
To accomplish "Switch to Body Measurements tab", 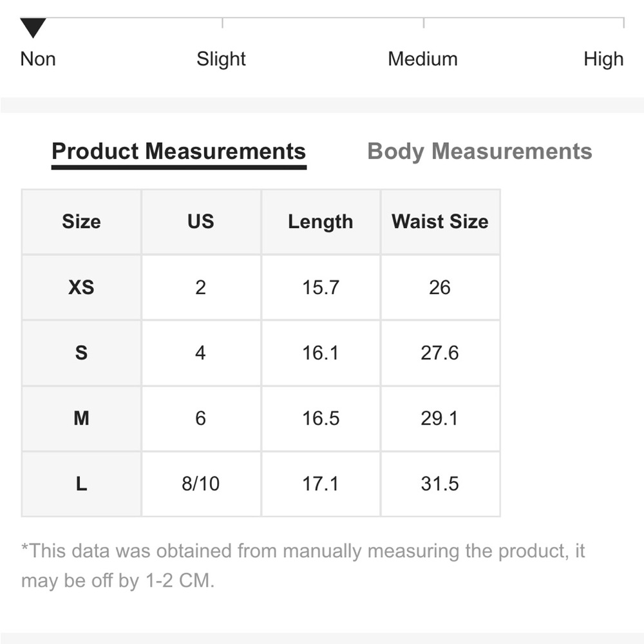I will (479, 151).
